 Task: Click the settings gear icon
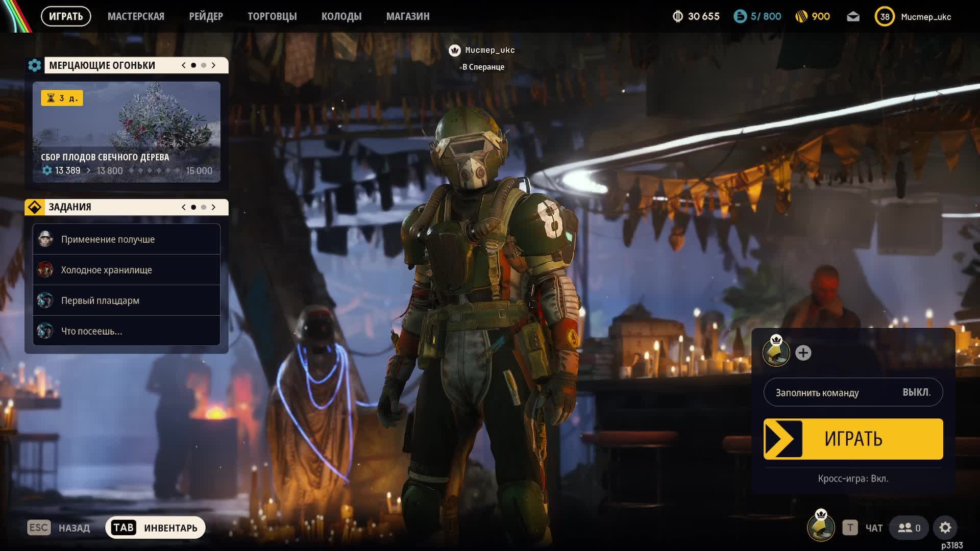945,528
